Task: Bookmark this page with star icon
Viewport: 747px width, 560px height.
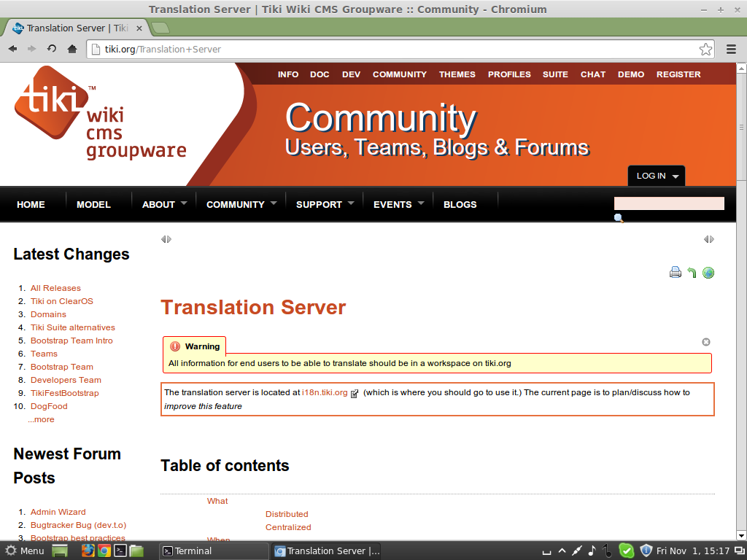Action: [x=705, y=49]
